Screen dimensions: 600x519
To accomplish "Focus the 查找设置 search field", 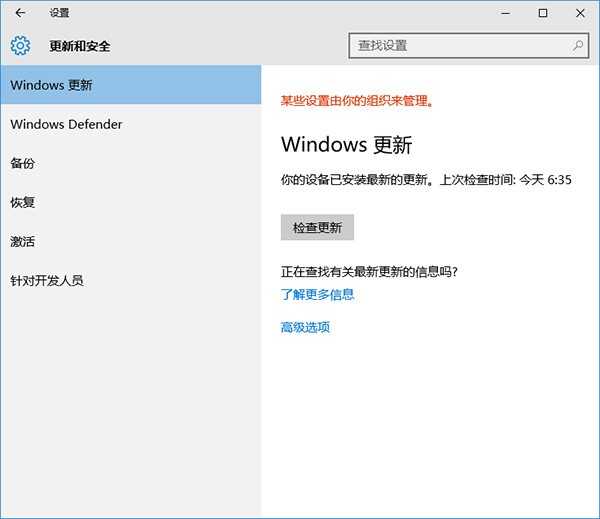I will [460, 45].
